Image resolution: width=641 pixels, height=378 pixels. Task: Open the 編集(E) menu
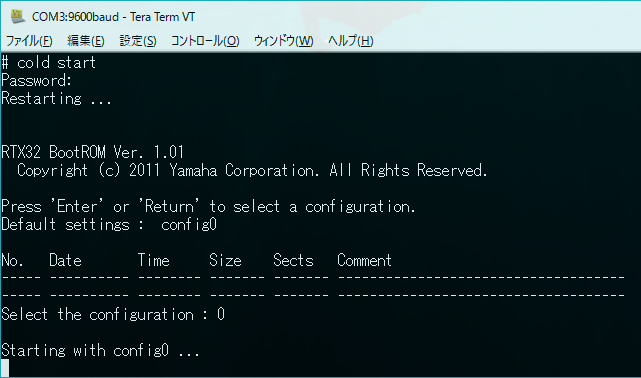tap(85, 41)
